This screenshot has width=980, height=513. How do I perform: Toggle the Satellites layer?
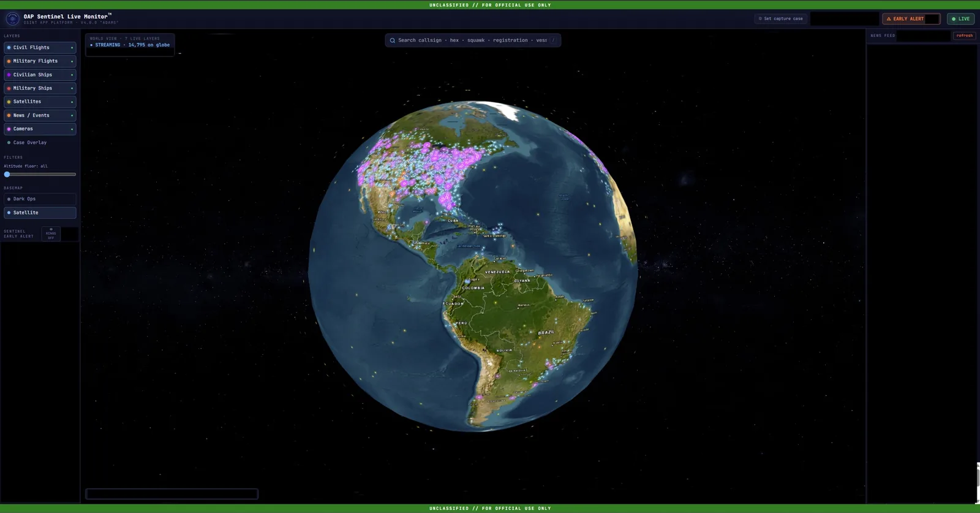[x=40, y=102]
